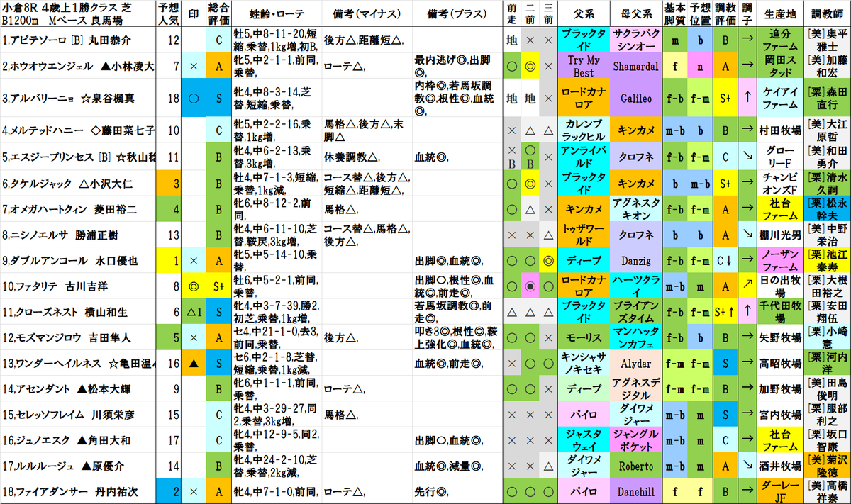Viewport: 851px width, 504px height.
Task: Click the C↓ training rating for ダブルアンコール
Action: (x=726, y=260)
